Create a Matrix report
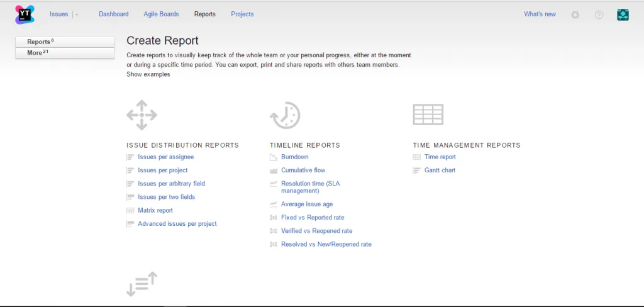The height and width of the screenshot is (307, 644). pos(155,210)
